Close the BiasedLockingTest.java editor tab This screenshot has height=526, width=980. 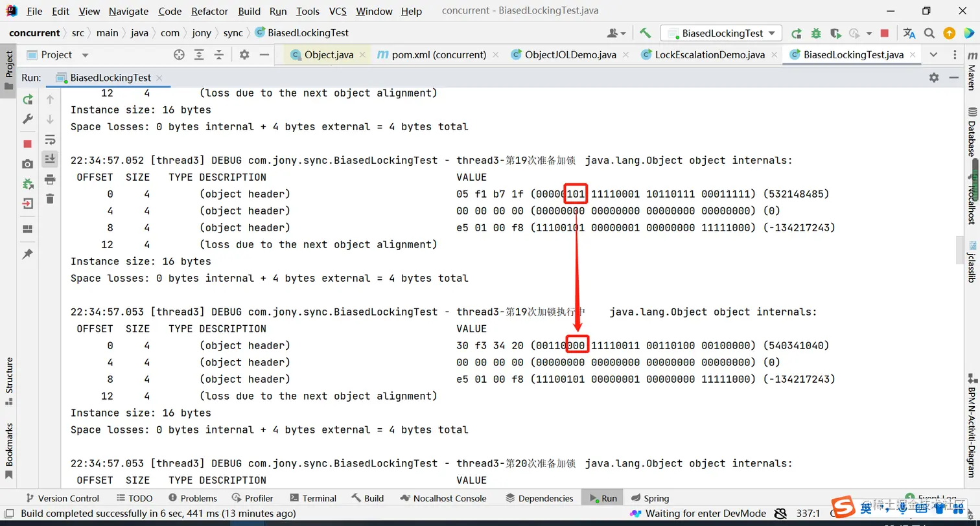[x=911, y=55]
